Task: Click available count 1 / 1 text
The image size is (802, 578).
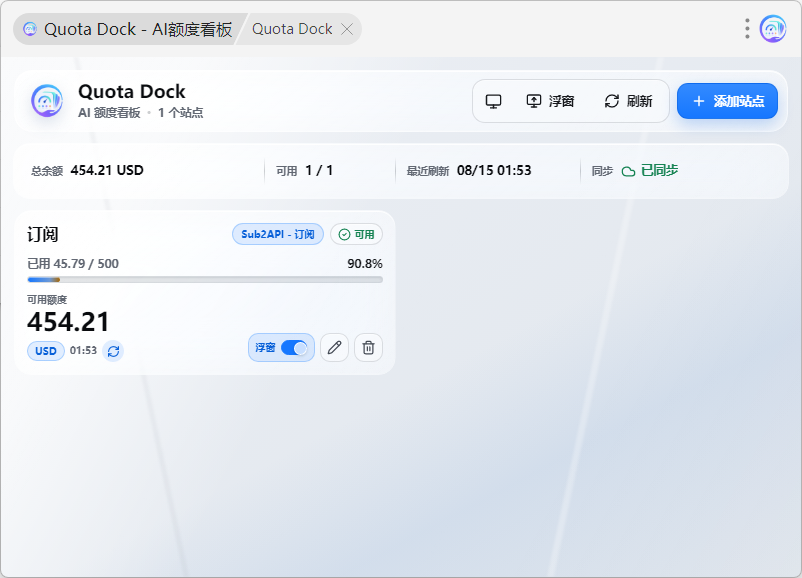Action: pos(319,170)
